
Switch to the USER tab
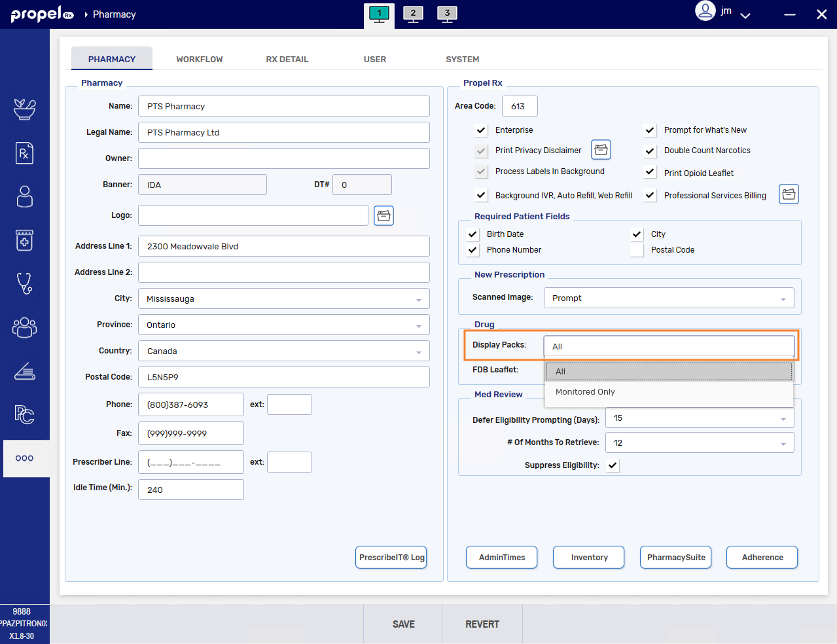pyautogui.click(x=375, y=59)
